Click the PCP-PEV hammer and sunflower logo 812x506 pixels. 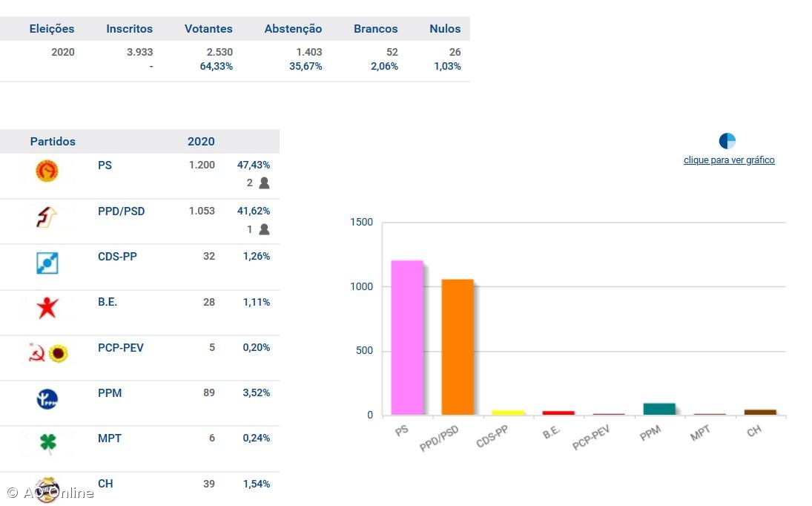click(x=48, y=354)
